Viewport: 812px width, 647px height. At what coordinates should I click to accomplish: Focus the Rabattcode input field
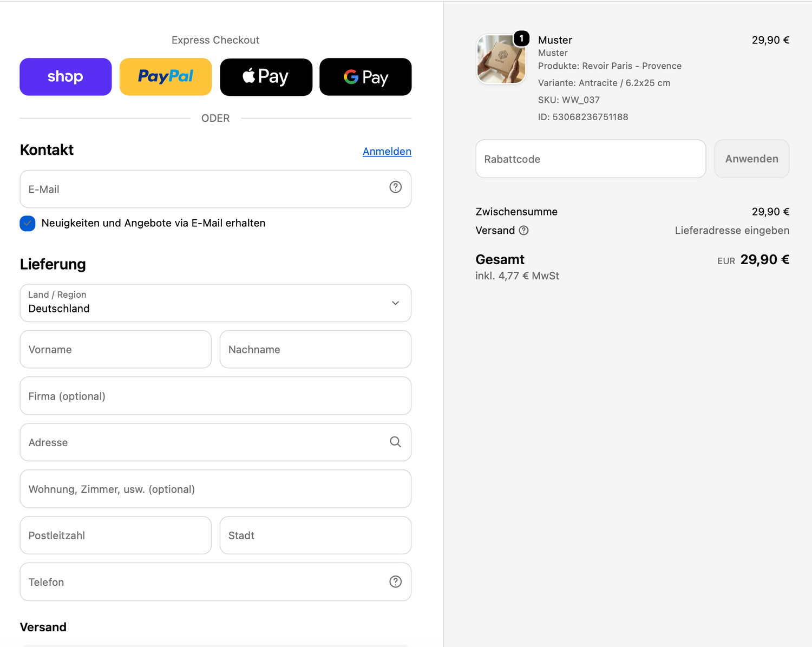click(591, 159)
